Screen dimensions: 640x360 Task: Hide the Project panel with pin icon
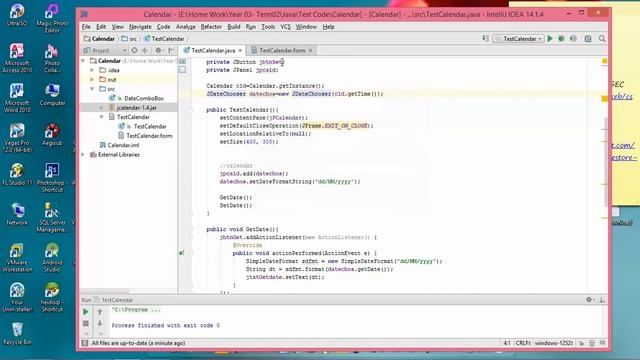171,50
